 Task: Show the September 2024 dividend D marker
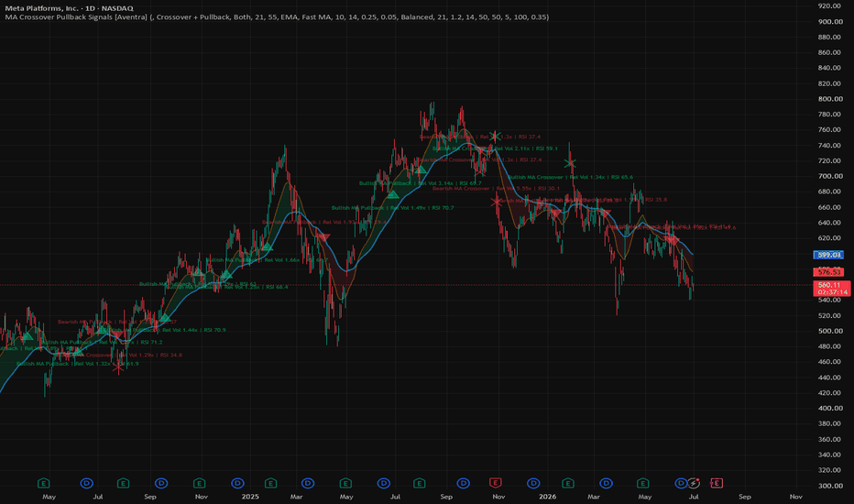point(161,483)
